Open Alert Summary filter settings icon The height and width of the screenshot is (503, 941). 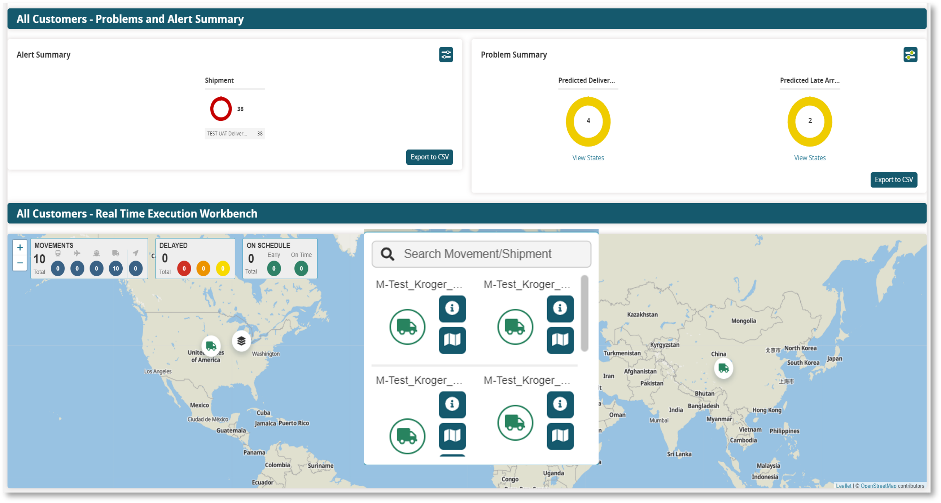tap(446, 55)
